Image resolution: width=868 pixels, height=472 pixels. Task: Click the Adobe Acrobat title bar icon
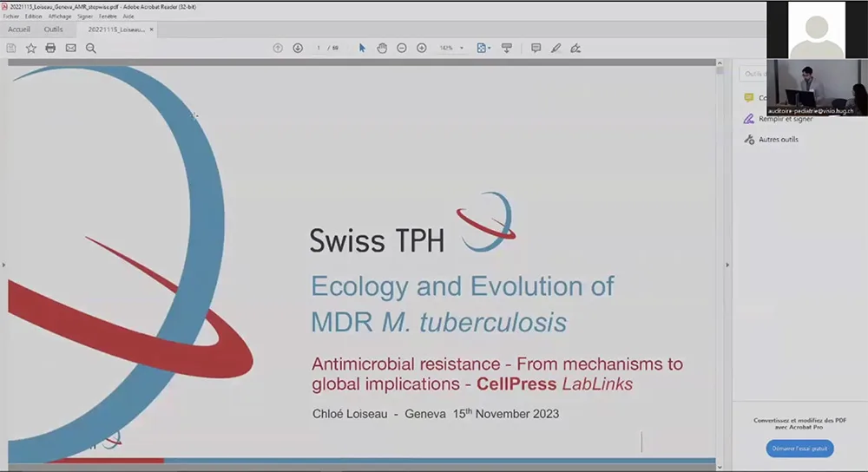[5, 7]
